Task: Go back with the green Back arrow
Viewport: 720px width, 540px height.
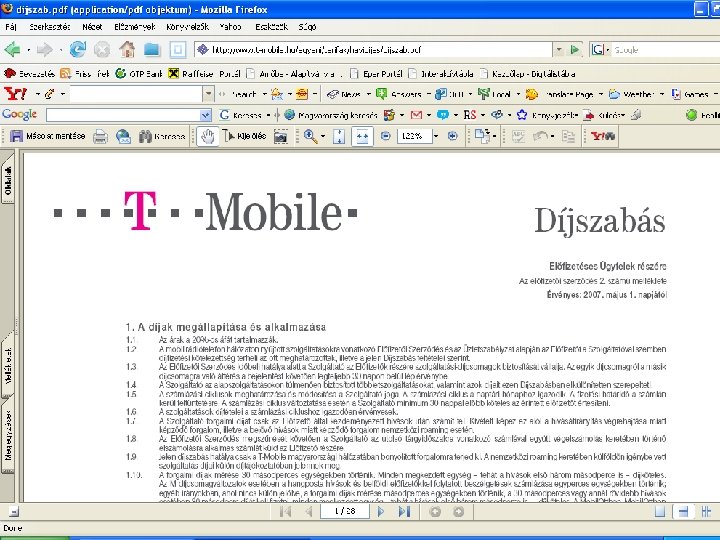Action: 12,49
